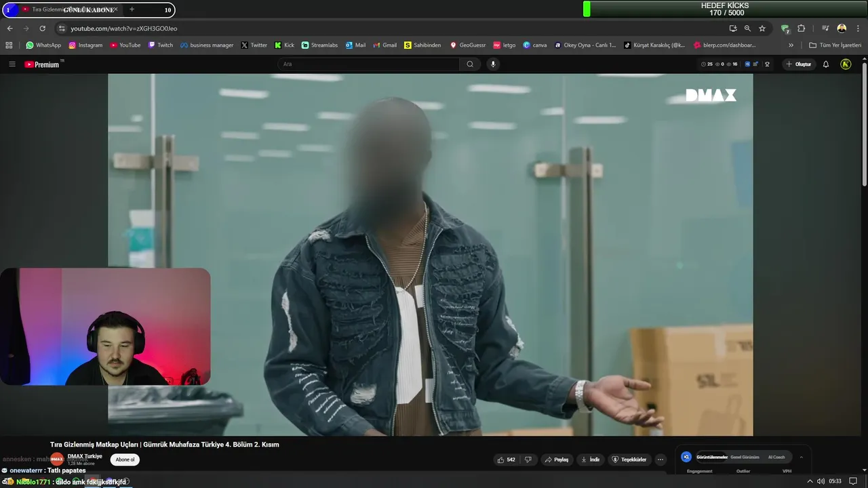The width and height of the screenshot is (868, 488).
Task: Click the address bar URL
Action: (124, 28)
